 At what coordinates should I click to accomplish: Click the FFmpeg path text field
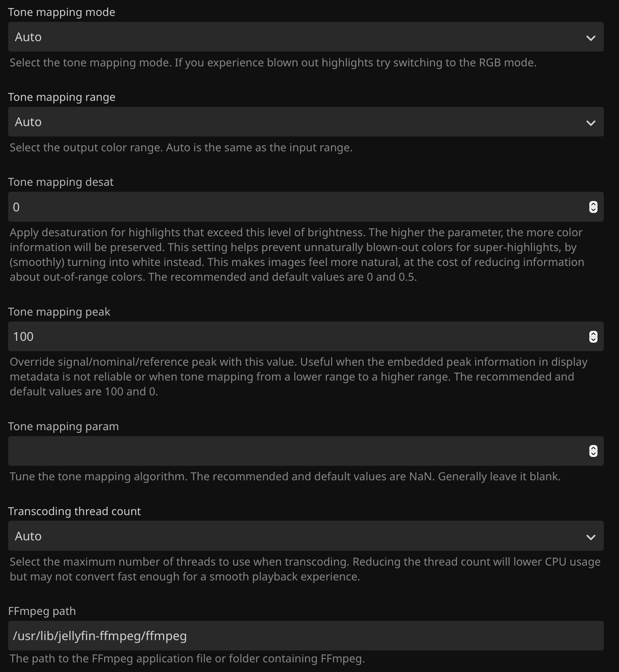coord(297,636)
